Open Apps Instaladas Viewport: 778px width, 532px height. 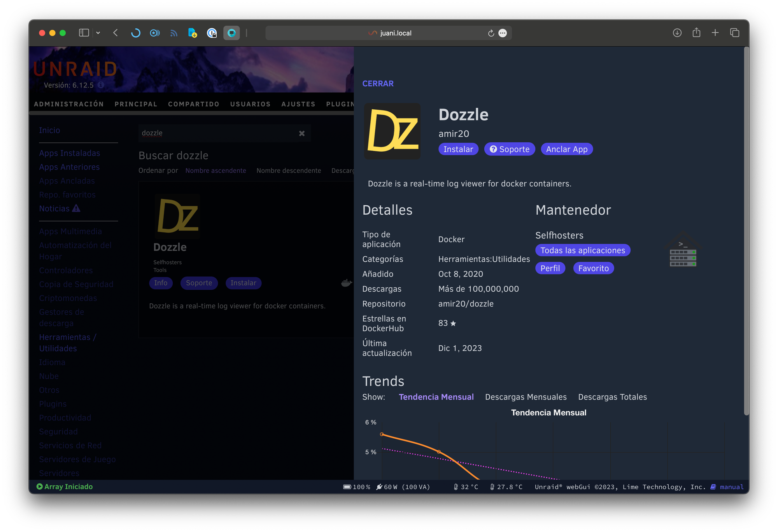(x=70, y=153)
